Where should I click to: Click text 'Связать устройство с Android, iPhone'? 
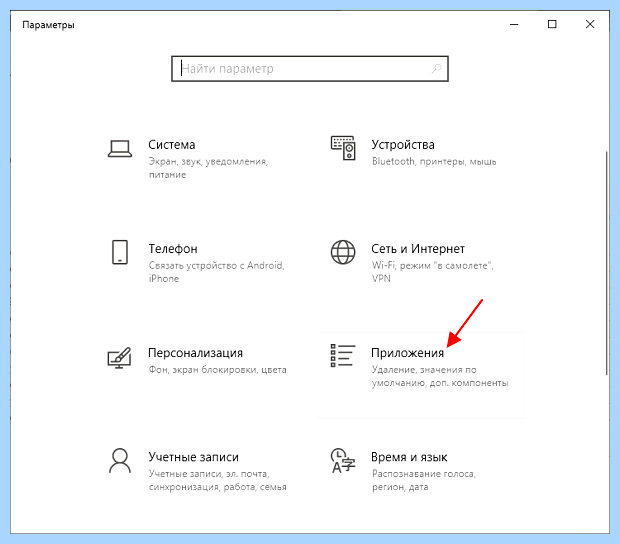(216, 272)
